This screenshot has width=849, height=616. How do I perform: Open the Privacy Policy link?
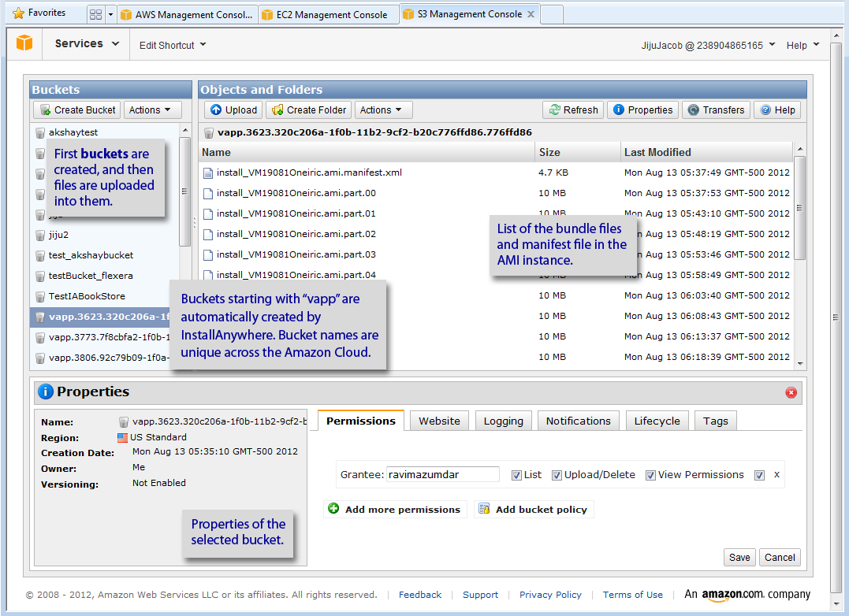550,595
